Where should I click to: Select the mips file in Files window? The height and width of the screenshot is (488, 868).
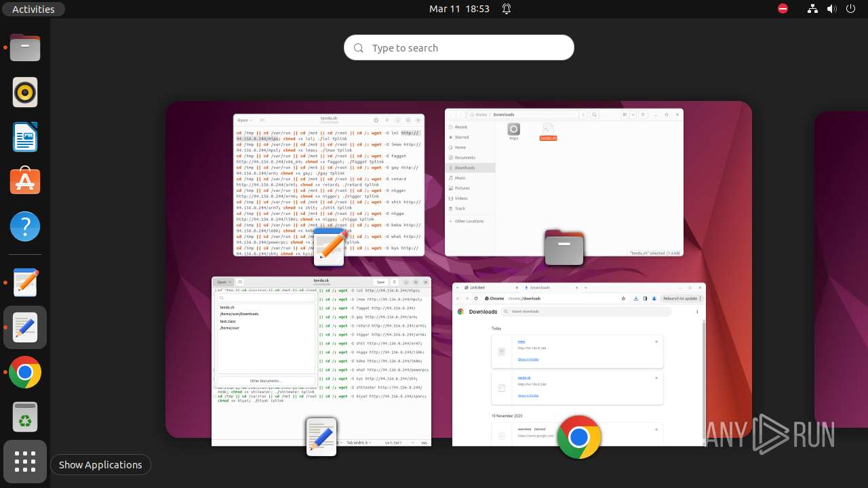click(513, 132)
